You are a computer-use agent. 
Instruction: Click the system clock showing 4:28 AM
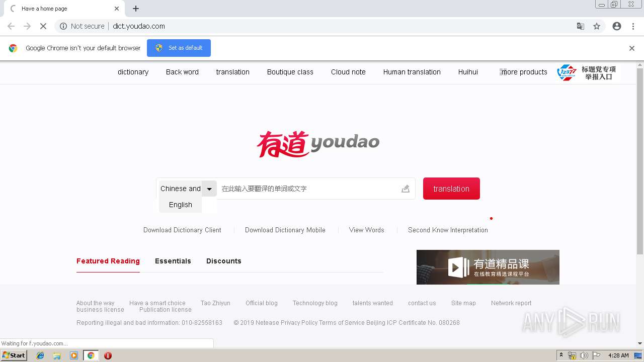pyautogui.click(x=618, y=355)
